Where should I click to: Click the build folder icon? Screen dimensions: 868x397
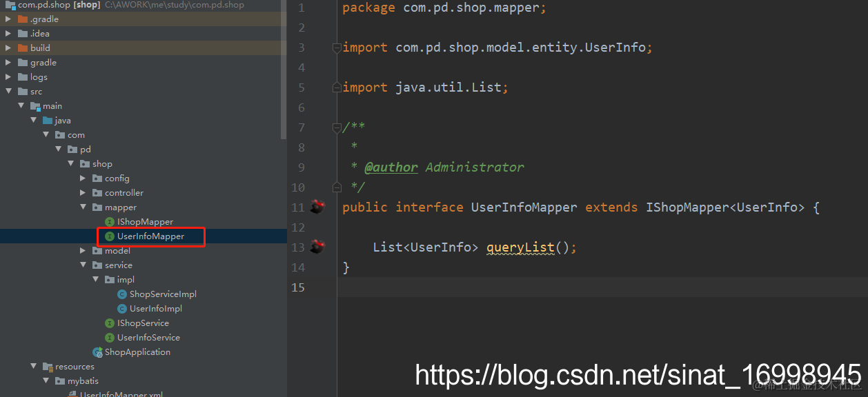click(23, 48)
